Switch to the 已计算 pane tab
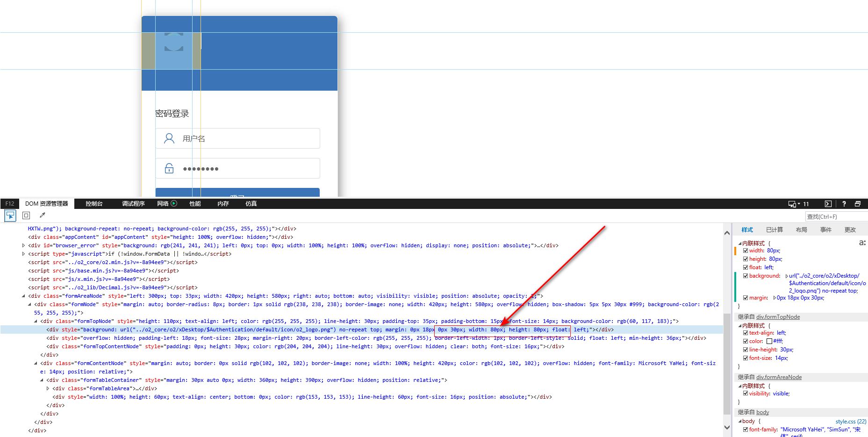 (x=774, y=230)
